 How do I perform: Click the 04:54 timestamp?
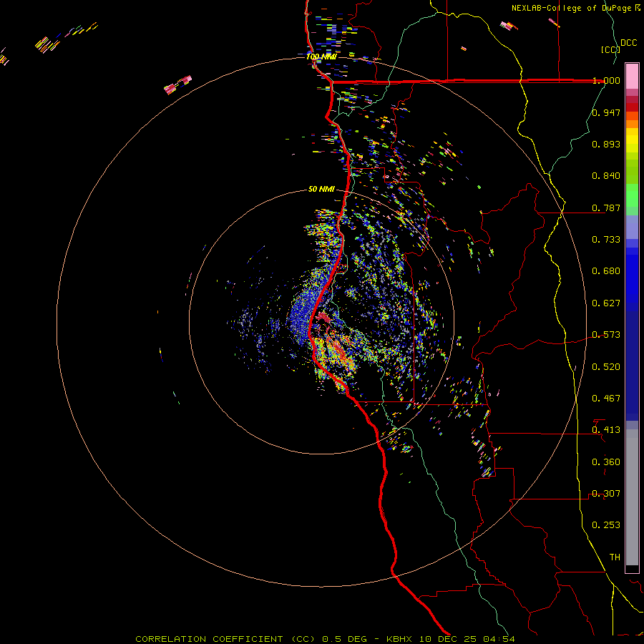[x=499, y=639]
